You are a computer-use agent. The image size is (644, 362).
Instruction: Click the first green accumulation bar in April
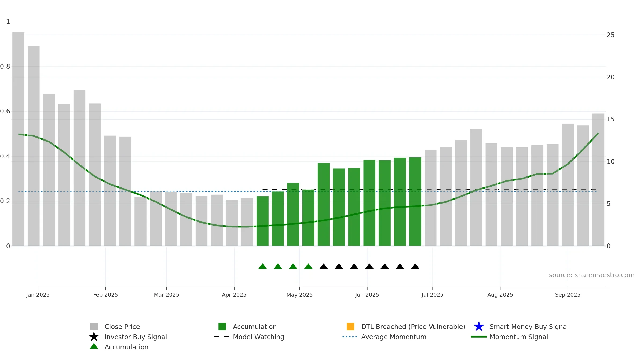(x=262, y=221)
